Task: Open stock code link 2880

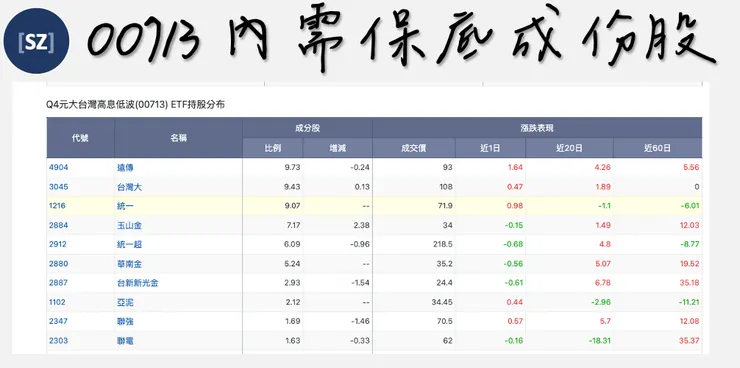Action: point(59,263)
